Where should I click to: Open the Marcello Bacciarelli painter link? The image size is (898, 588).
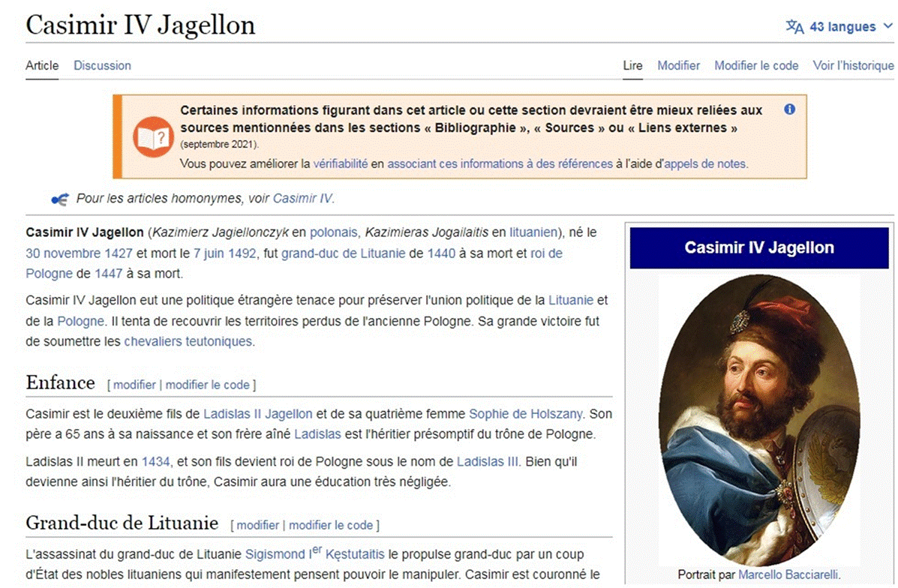point(788,574)
